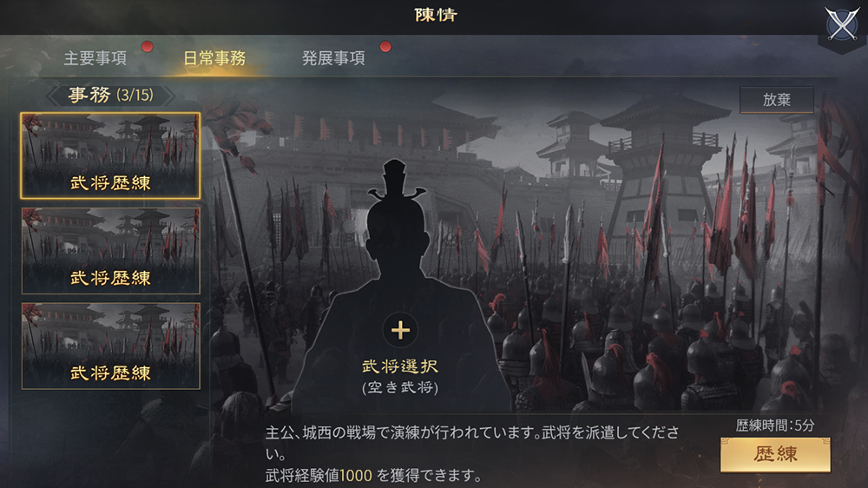Image resolution: width=868 pixels, height=488 pixels.
Task: Click the 事務 (3/15) counter header
Action: [x=111, y=96]
